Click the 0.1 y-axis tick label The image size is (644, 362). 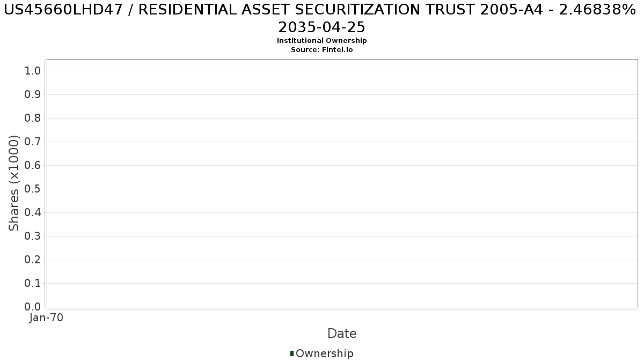pos(33,283)
